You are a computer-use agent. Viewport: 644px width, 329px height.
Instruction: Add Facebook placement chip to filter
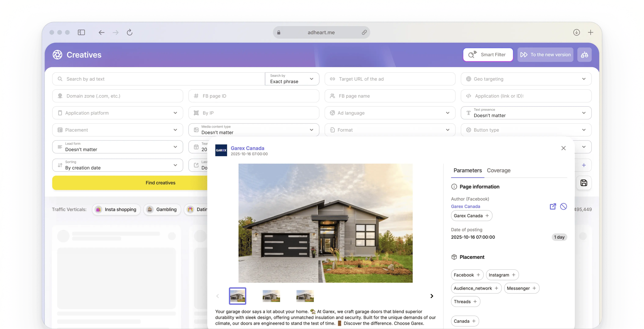point(478,275)
